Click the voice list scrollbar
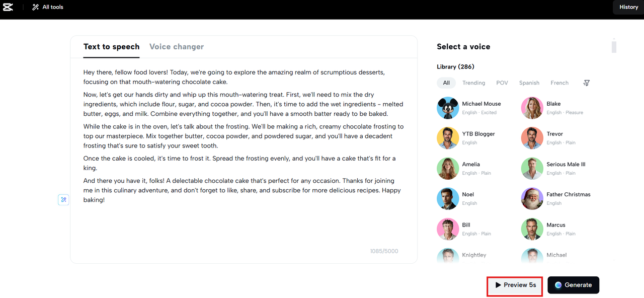This screenshot has width=644, height=298. point(614,47)
